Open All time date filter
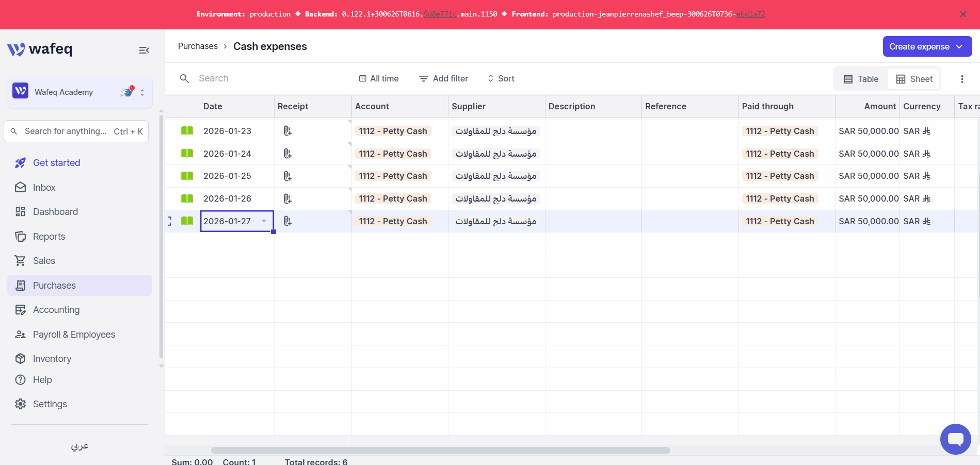 (379, 78)
